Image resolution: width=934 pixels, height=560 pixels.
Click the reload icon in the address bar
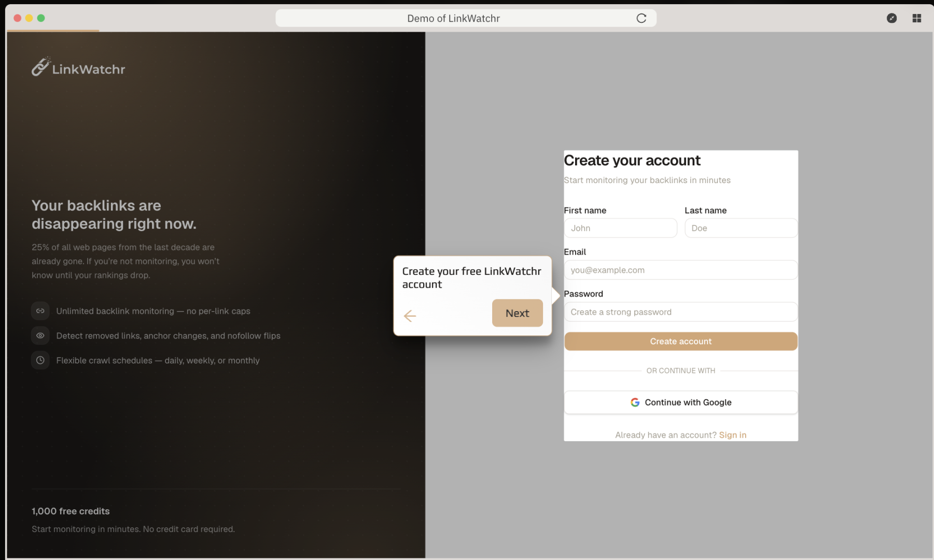[x=641, y=18]
